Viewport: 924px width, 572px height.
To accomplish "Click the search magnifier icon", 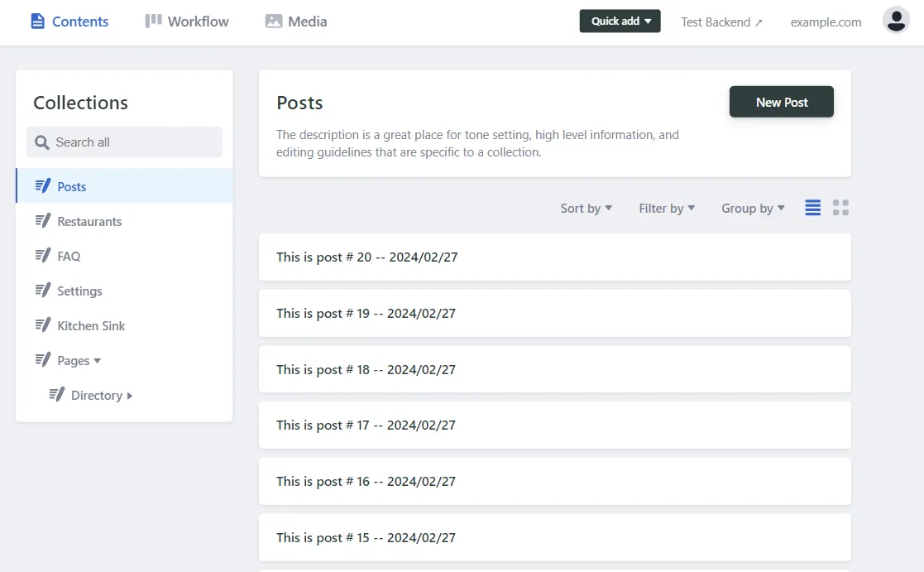I will click(x=41, y=142).
